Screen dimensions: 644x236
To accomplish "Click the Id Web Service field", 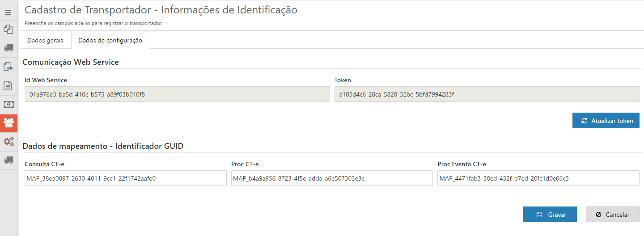I will [177, 94].
